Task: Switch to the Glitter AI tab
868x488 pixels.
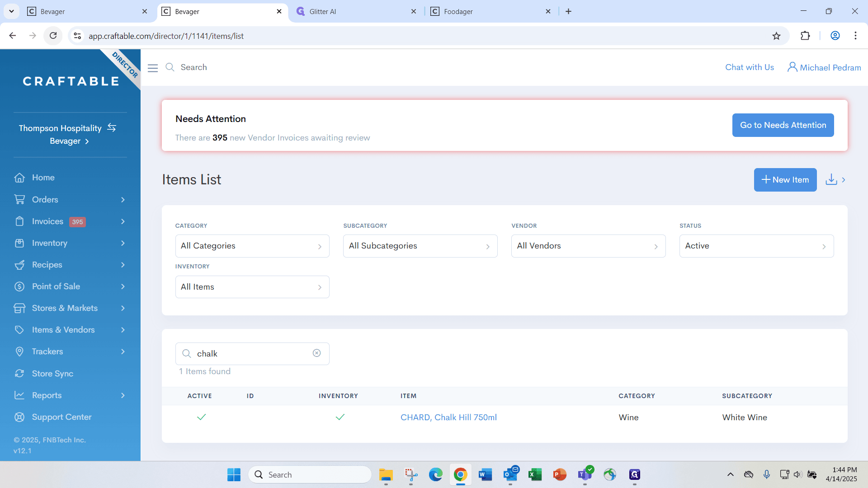Action: (x=356, y=11)
